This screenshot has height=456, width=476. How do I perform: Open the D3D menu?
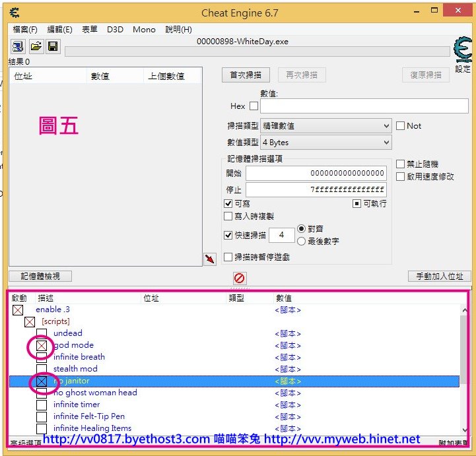[115, 30]
